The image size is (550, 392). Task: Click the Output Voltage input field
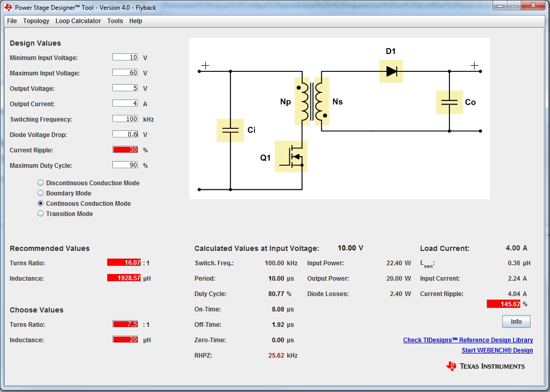[x=125, y=88]
